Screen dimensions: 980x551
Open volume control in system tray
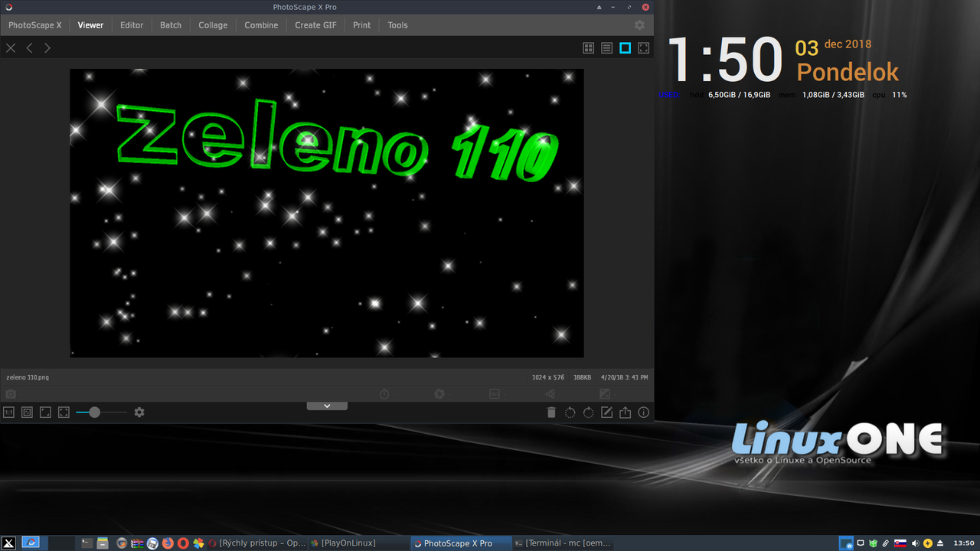[x=916, y=543]
